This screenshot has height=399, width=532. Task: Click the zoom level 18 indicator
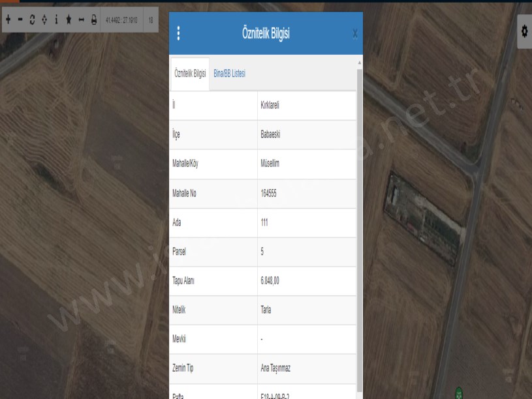[151, 20]
